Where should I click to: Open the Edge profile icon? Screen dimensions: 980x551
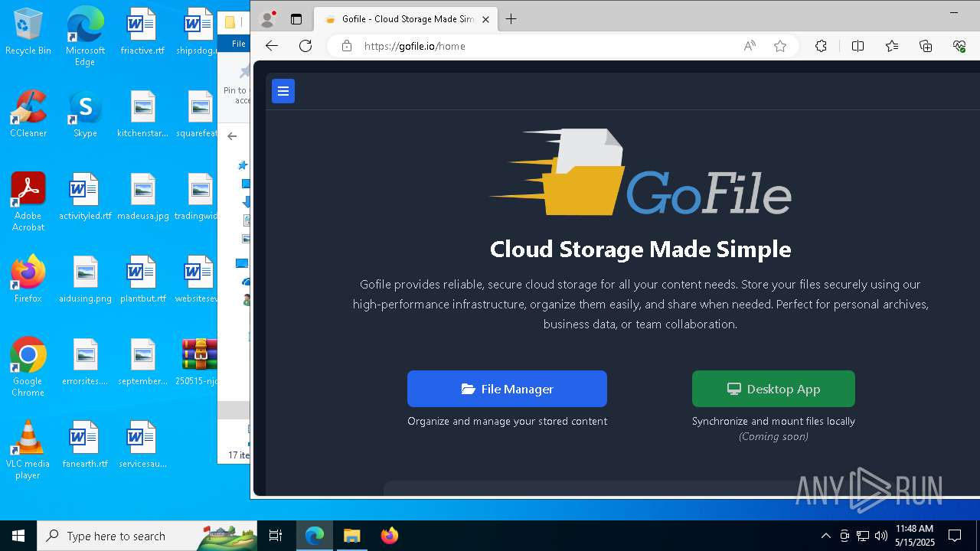click(x=268, y=19)
